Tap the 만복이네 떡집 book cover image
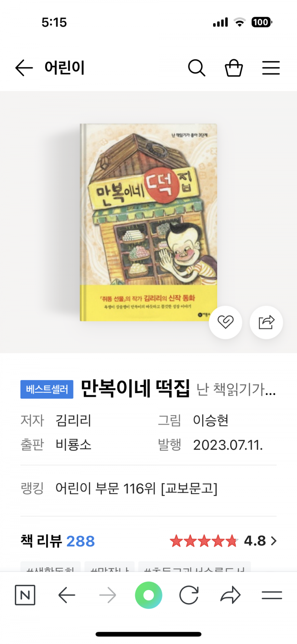Screen dimensions: 297x644 pos(148,222)
